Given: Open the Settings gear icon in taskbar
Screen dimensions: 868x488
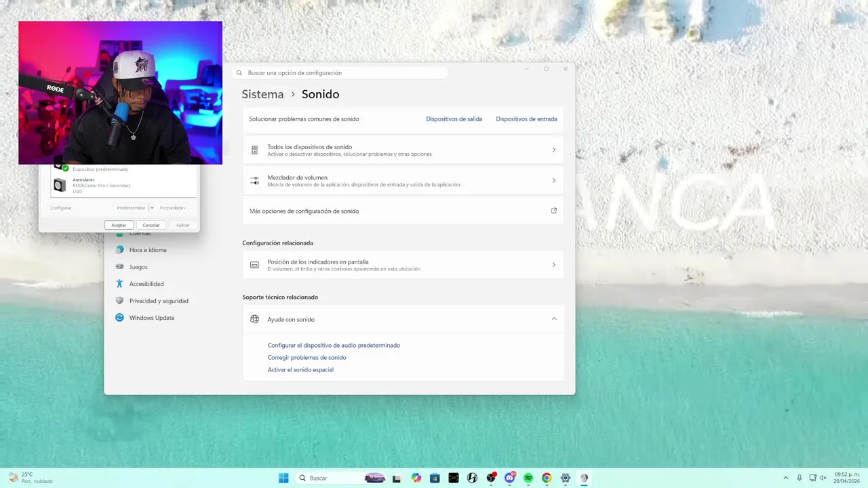Looking at the screenshot, I should click(566, 478).
